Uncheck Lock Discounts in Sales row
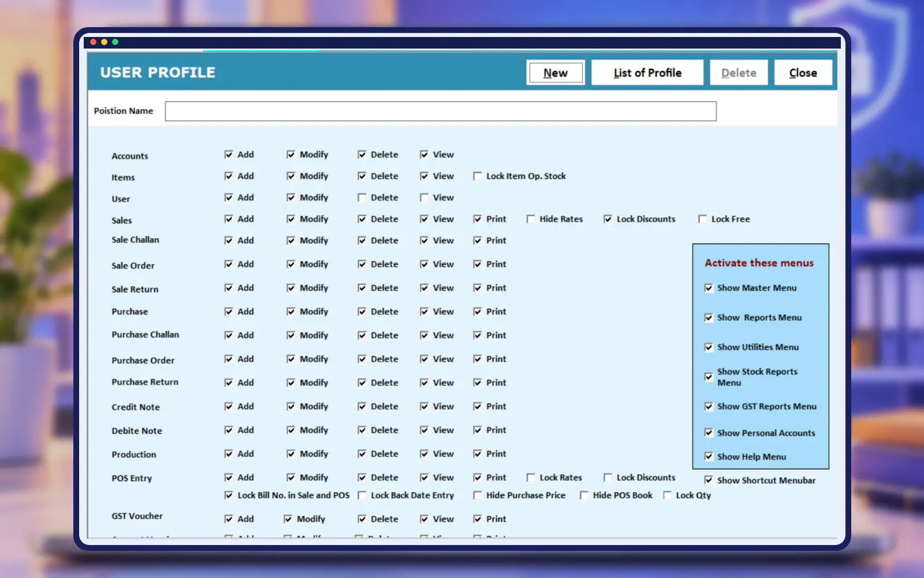This screenshot has height=578, width=924. (608, 219)
